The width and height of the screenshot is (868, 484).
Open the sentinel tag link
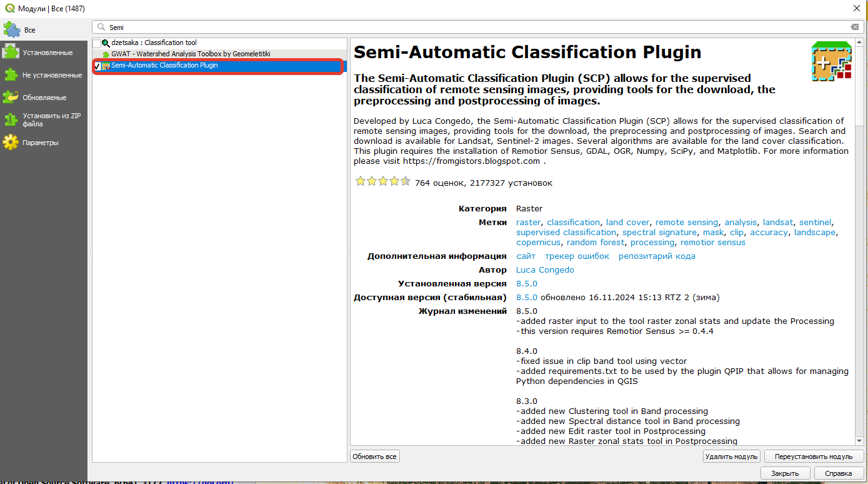tap(816, 222)
